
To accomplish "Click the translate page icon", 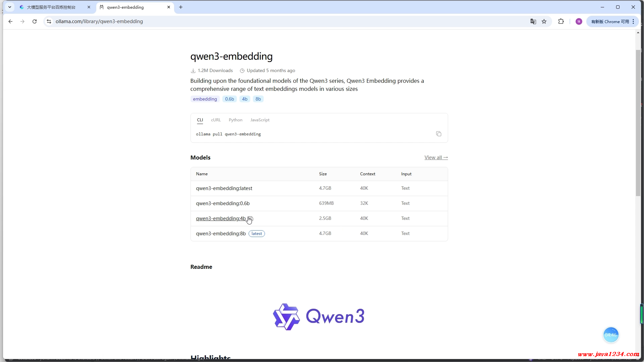I will point(533,21).
